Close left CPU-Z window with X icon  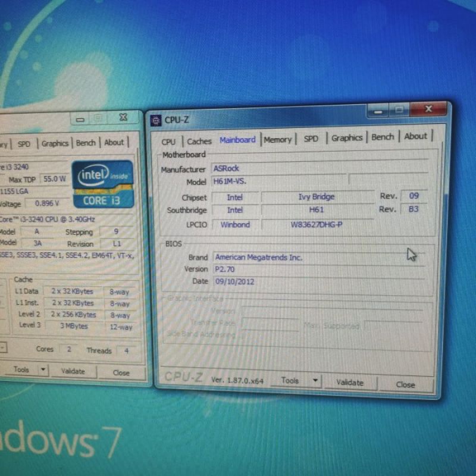(123, 117)
